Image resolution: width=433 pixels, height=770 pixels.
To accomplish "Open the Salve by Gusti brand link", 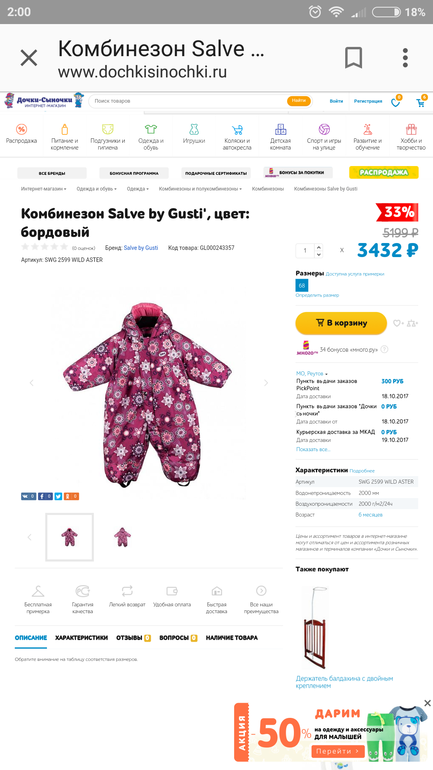I will (x=141, y=248).
